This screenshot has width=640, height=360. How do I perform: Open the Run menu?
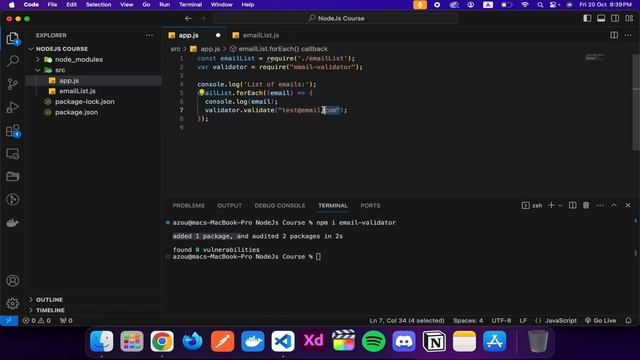164,4
